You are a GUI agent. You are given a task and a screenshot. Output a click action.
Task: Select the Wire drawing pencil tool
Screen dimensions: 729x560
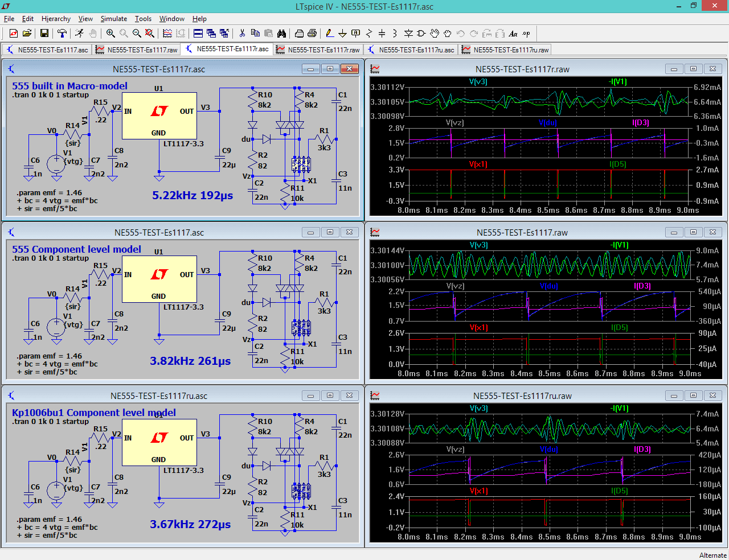click(329, 34)
